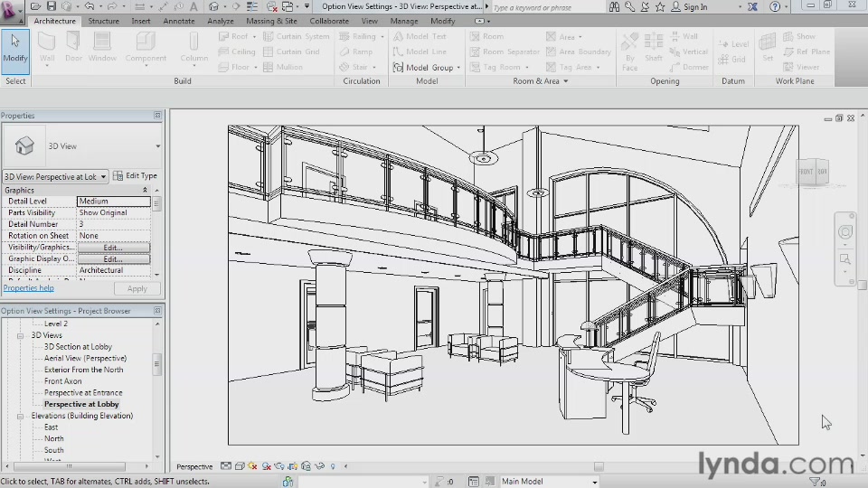Open the Main Model design option dropdown

coord(595,482)
